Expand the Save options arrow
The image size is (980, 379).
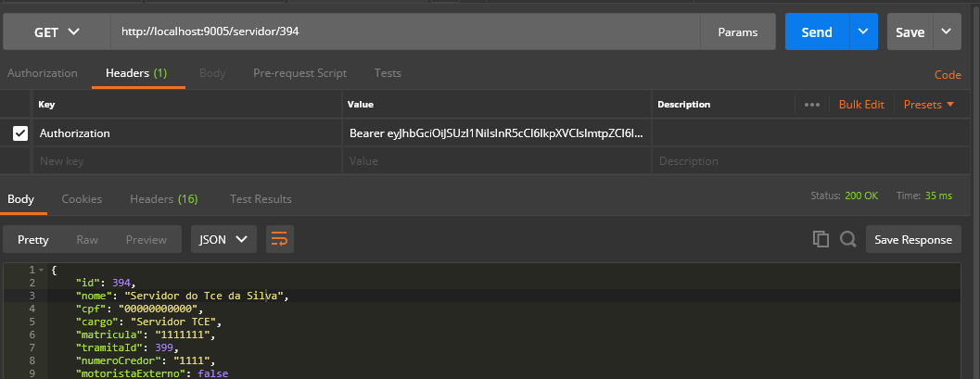[947, 32]
